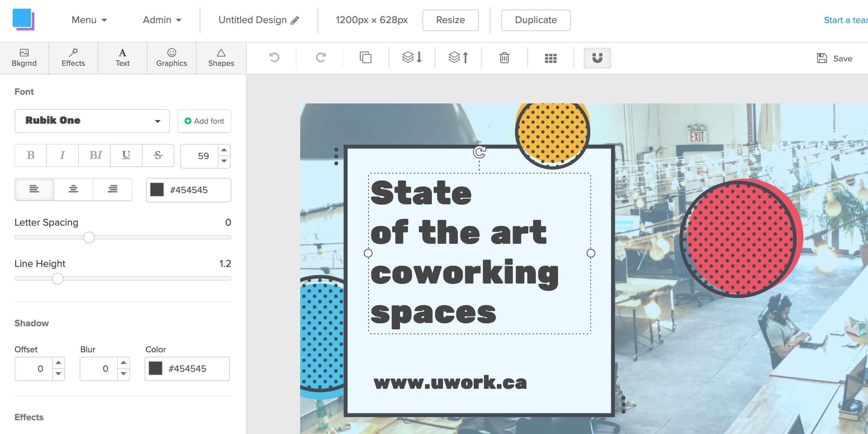Image resolution: width=868 pixels, height=434 pixels.
Task: Click the Bkgrnd tab in left panel
Action: click(24, 58)
